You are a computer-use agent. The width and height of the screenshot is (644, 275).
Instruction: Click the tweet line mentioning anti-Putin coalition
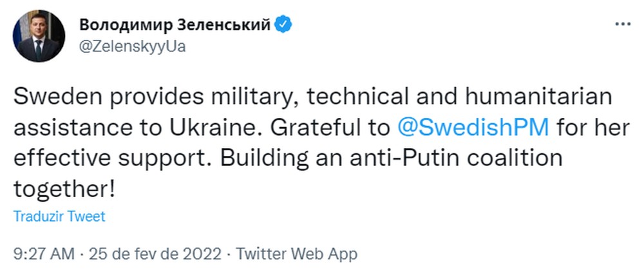point(287,158)
